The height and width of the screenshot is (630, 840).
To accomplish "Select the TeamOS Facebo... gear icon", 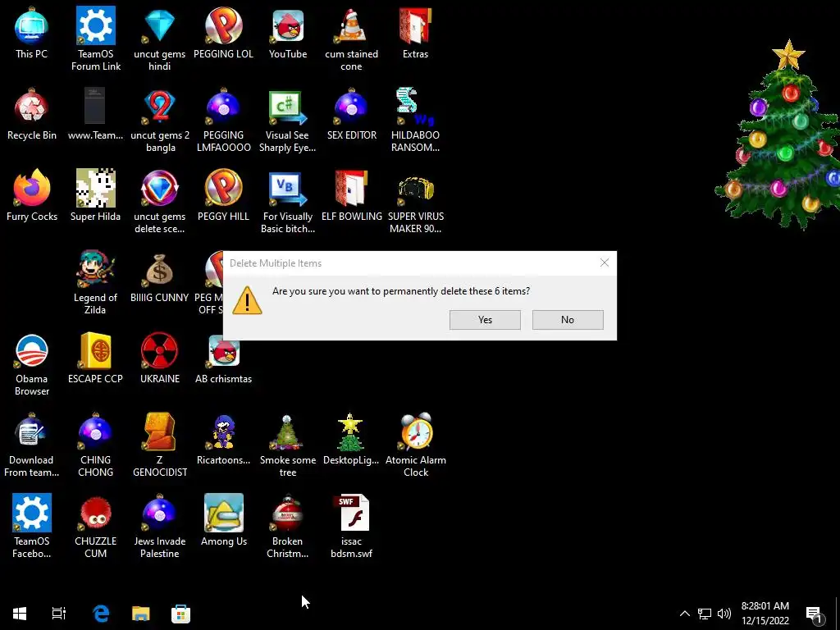I will [32, 526].
